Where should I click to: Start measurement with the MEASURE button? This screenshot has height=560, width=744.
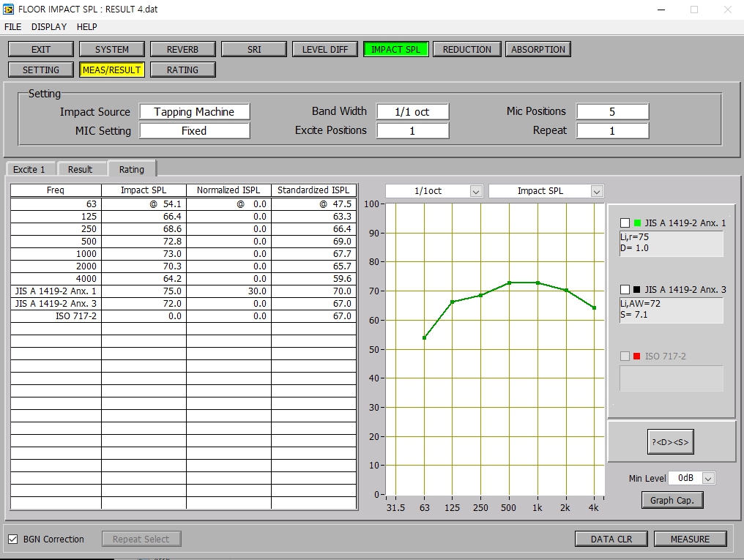pyautogui.click(x=690, y=539)
